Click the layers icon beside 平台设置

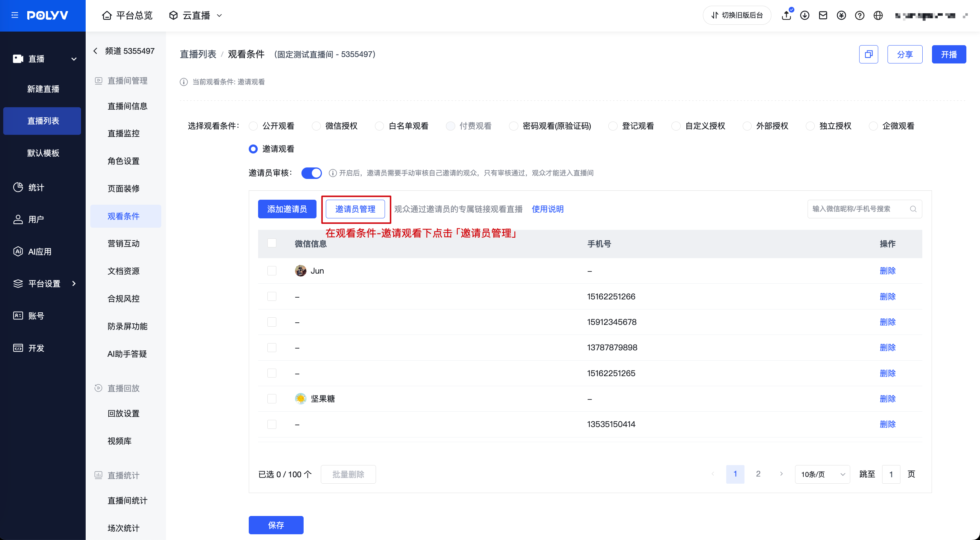click(x=18, y=284)
